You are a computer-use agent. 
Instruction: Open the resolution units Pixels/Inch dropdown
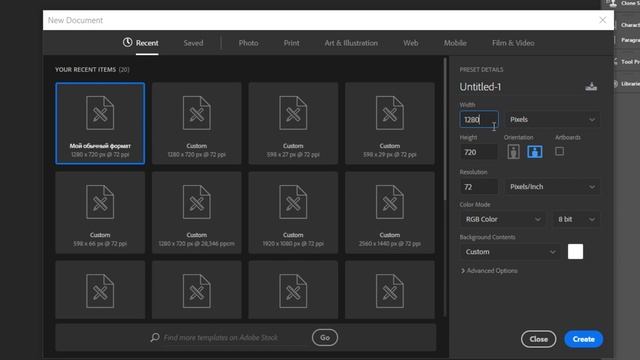552,187
